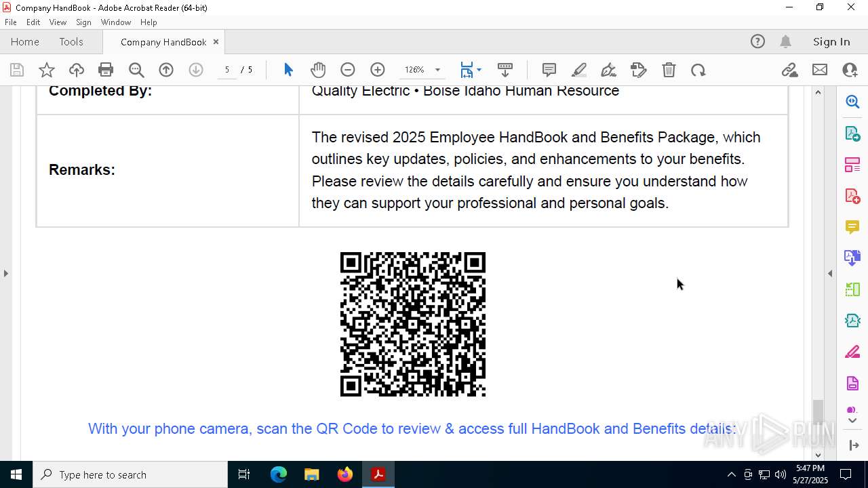Rotate the page icon
The width and height of the screenshot is (868, 488).
point(698,70)
